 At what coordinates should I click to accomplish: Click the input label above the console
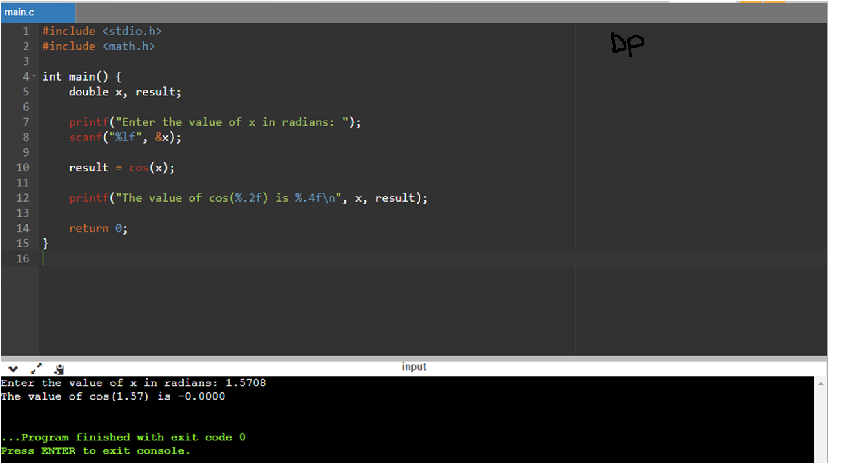[x=414, y=367]
